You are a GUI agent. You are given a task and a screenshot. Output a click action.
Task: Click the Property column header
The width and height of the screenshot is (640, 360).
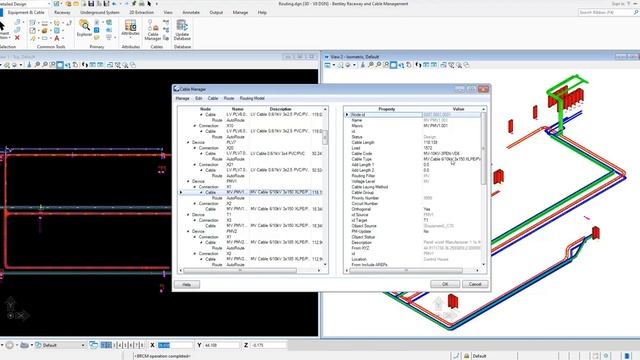[x=386, y=109]
